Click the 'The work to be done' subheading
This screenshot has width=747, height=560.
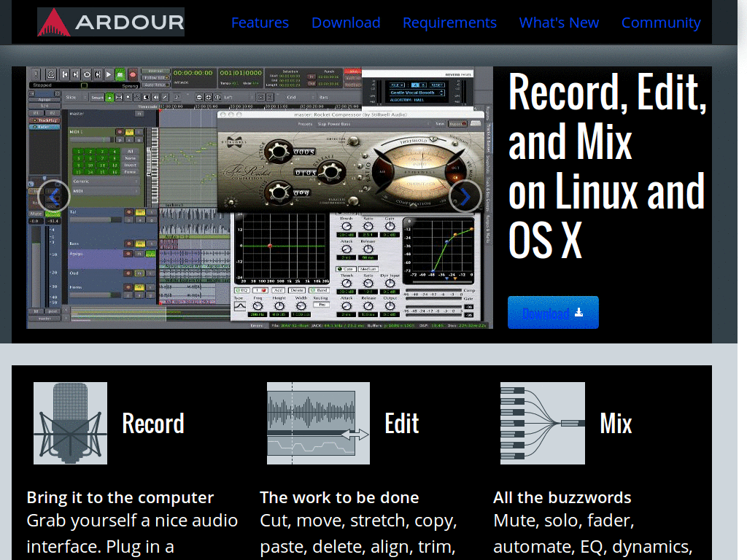coord(339,497)
